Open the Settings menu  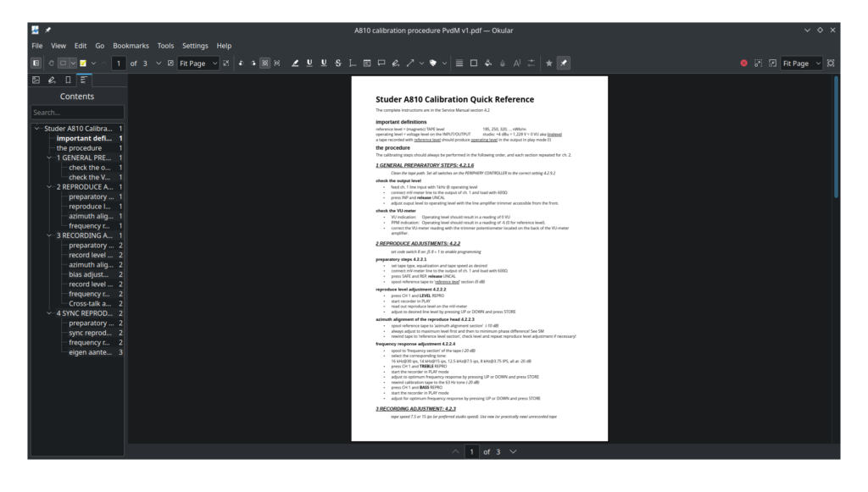point(195,46)
